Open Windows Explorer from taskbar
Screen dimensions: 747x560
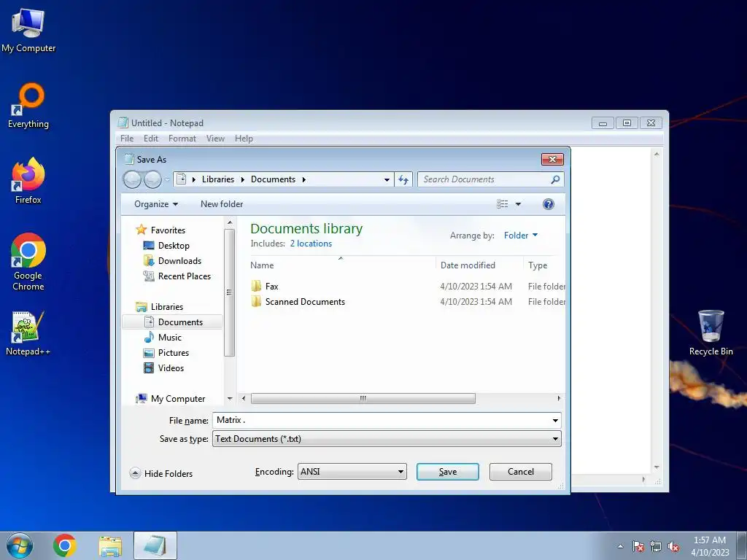pos(110,545)
